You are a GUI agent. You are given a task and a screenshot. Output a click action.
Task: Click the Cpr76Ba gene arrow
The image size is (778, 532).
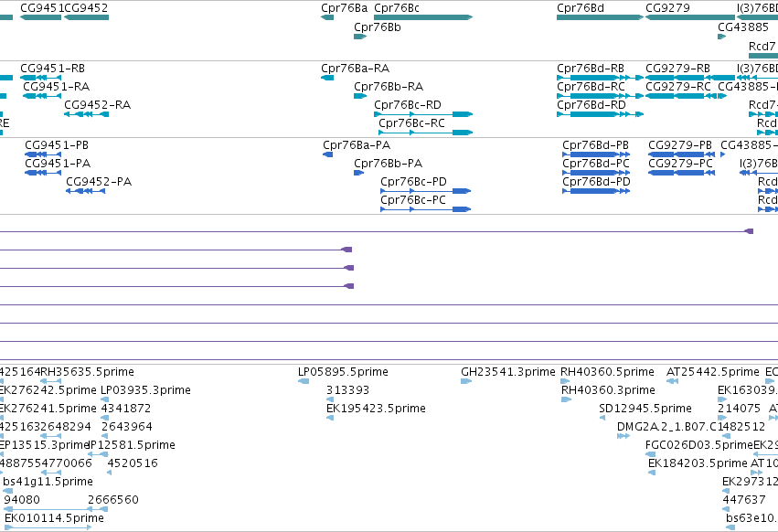(x=327, y=17)
